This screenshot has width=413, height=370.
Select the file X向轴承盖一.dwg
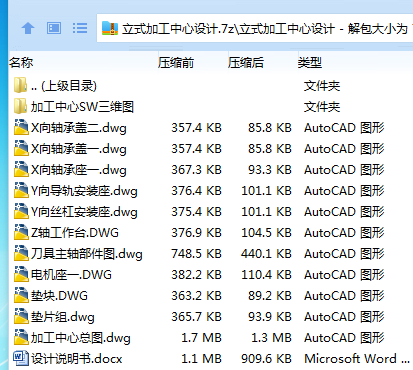point(79,149)
